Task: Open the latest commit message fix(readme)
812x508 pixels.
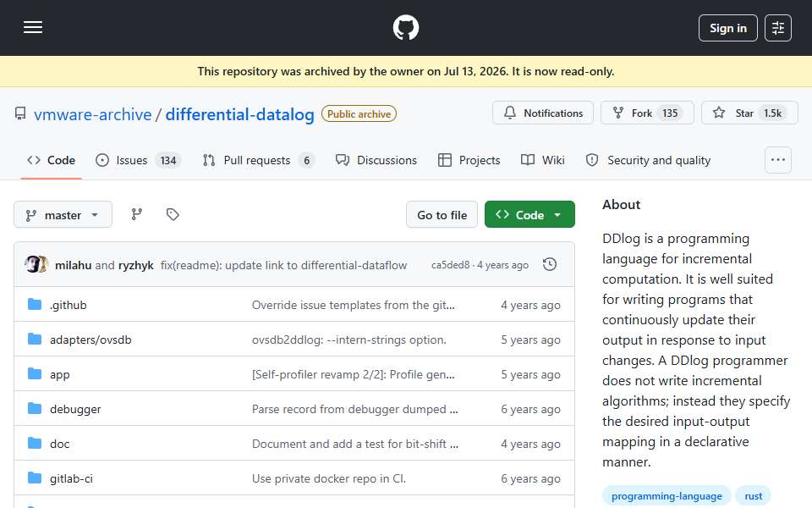Action: (283, 265)
